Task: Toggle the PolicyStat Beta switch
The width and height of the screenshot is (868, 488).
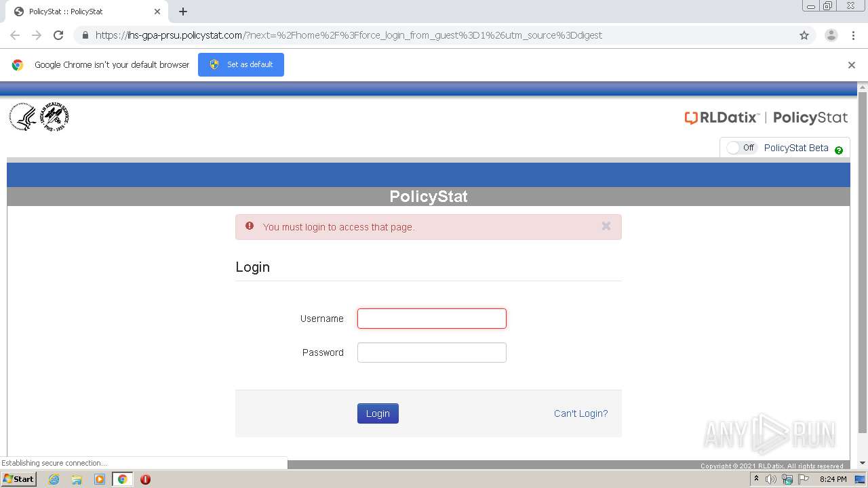Action: click(x=741, y=148)
